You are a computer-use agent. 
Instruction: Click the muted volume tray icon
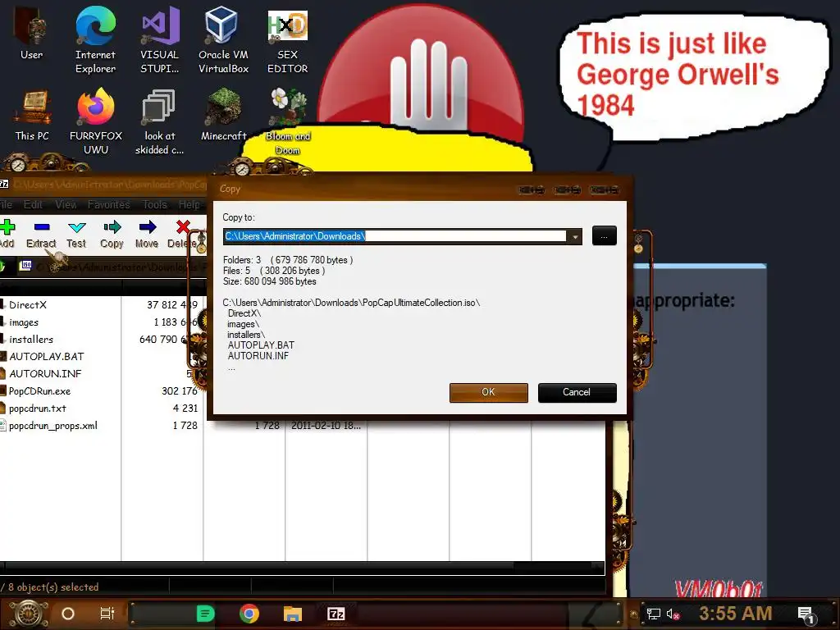tap(673, 614)
